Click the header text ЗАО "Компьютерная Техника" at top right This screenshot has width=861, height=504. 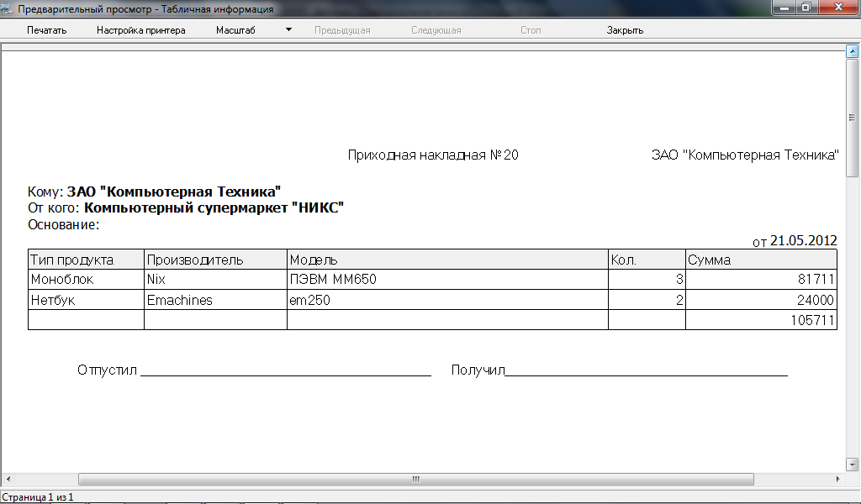pos(745,155)
